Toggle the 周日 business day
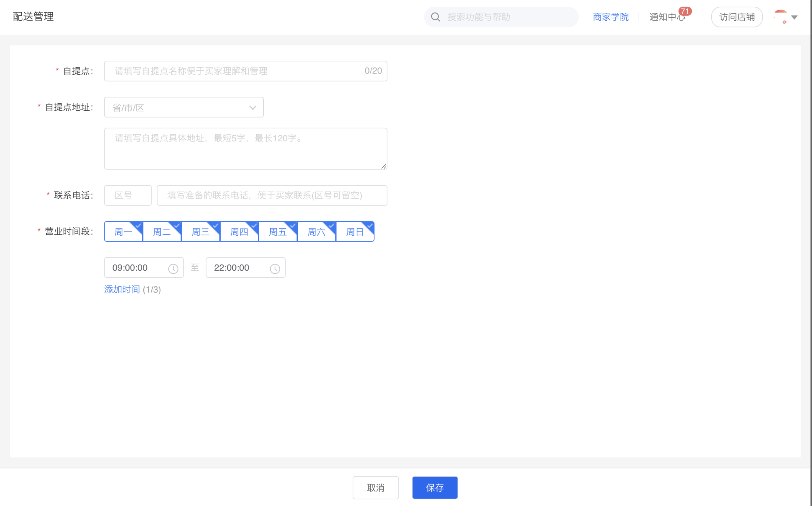The height and width of the screenshot is (506, 812). click(355, 231)
